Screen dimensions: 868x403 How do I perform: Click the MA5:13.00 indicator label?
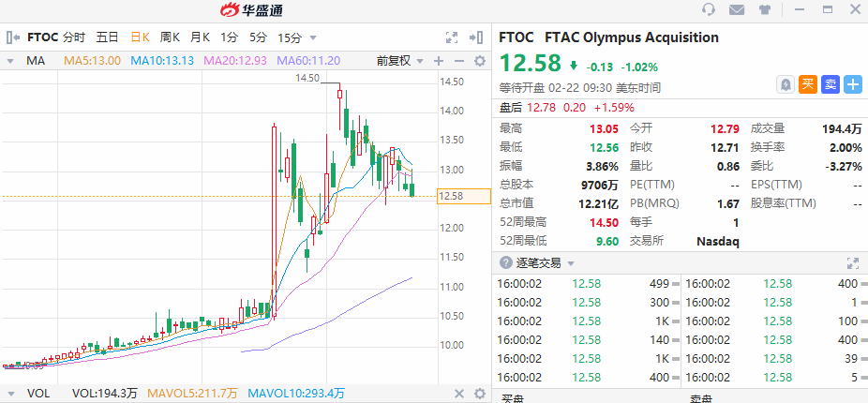[x=93, y=61]
